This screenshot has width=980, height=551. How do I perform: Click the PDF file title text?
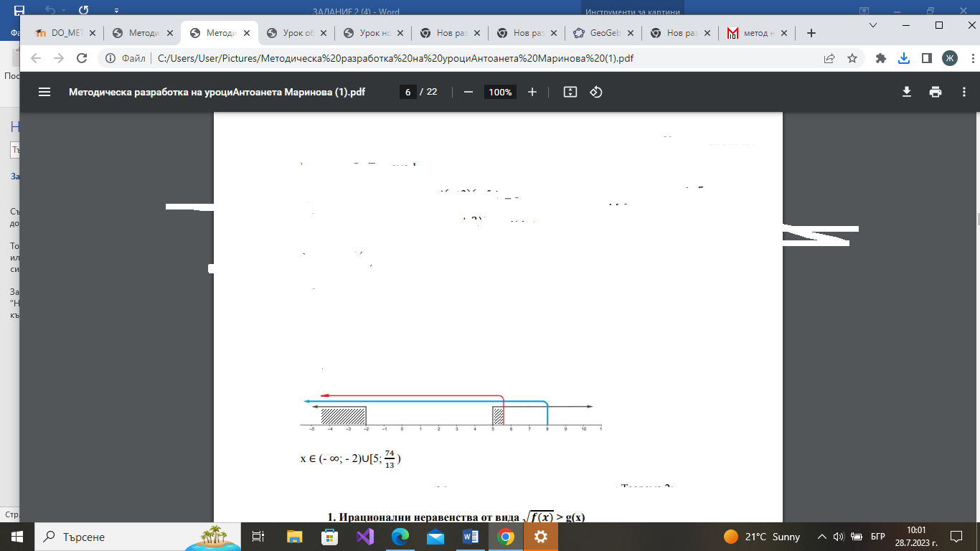tap(217, 92)
